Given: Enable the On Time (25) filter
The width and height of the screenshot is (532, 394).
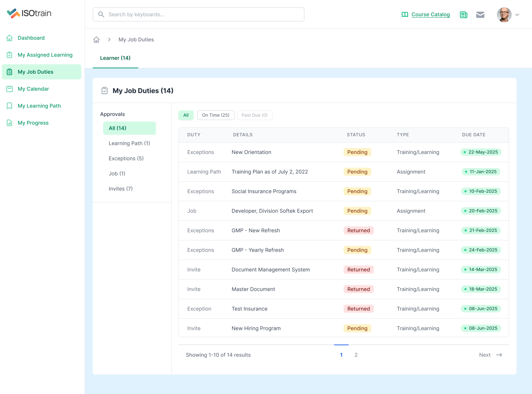Looking at the screenshot, I should tap(216, 115).
